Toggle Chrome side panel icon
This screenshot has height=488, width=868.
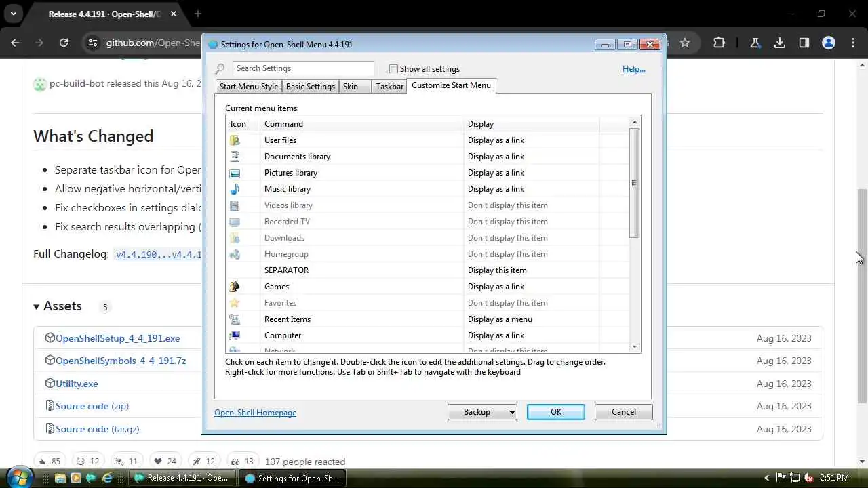[x=804, y=43]
